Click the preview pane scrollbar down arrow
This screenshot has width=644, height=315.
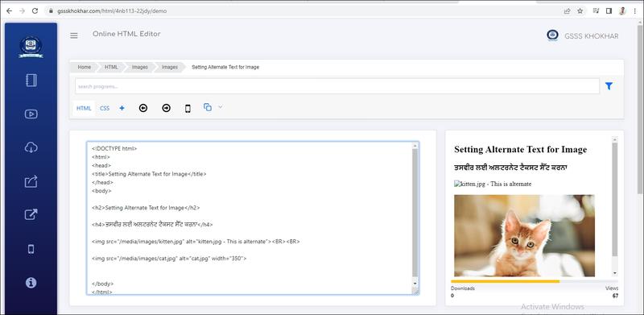pyautogui.click(x=615, y=273)
